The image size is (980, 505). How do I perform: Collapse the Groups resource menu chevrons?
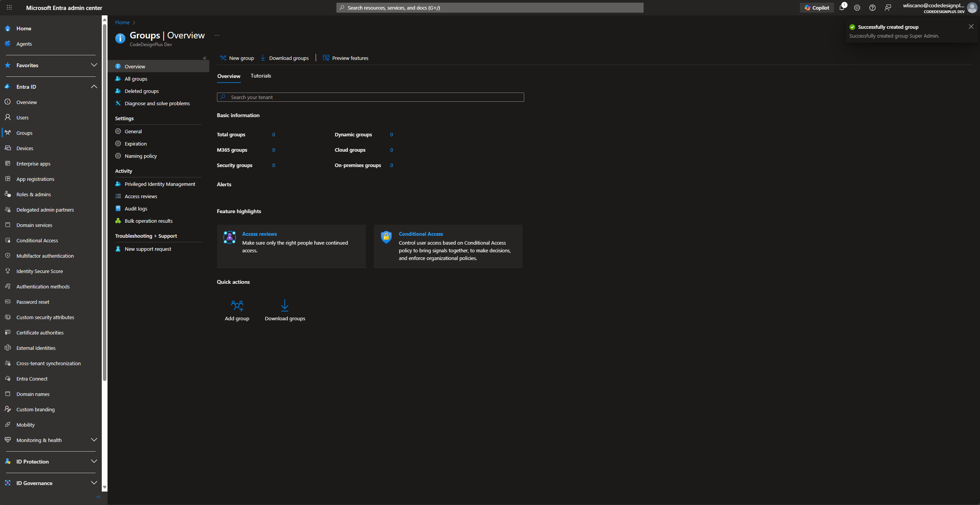point(205,58)
